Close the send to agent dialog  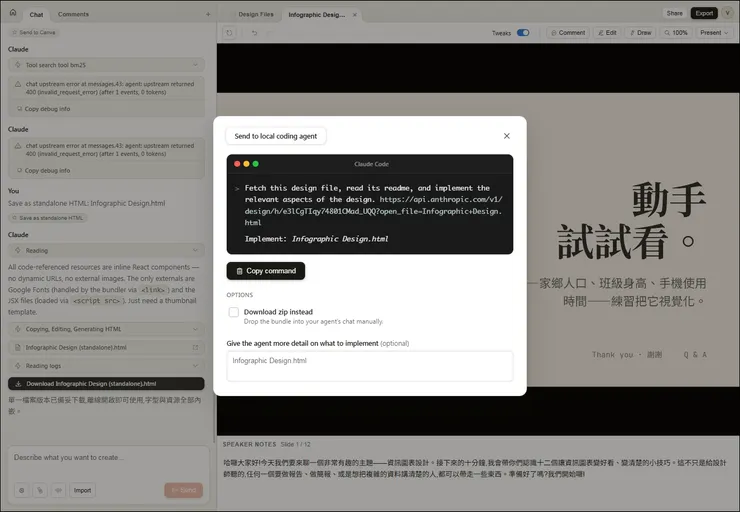coord(506,136)
